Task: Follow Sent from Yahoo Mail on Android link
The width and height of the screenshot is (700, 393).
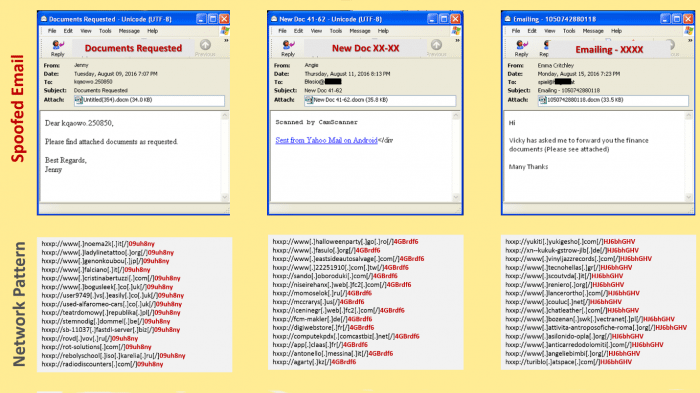Action: (326, 140)
